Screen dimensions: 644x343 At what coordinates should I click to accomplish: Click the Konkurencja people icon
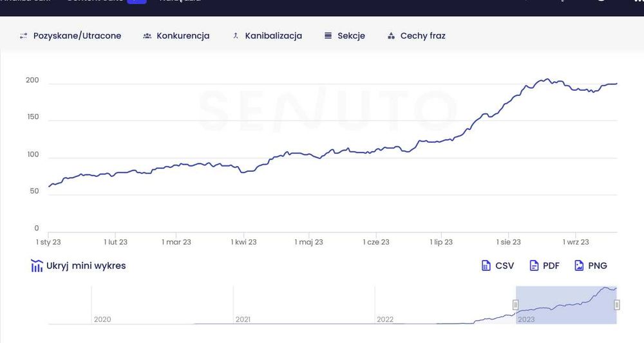tap(147, 36)
